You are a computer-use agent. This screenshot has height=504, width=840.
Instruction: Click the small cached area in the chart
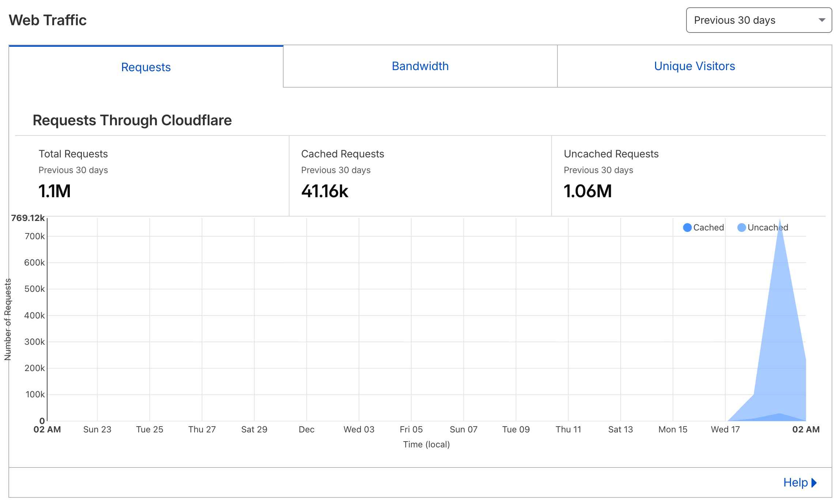click(x=779, y=417)
